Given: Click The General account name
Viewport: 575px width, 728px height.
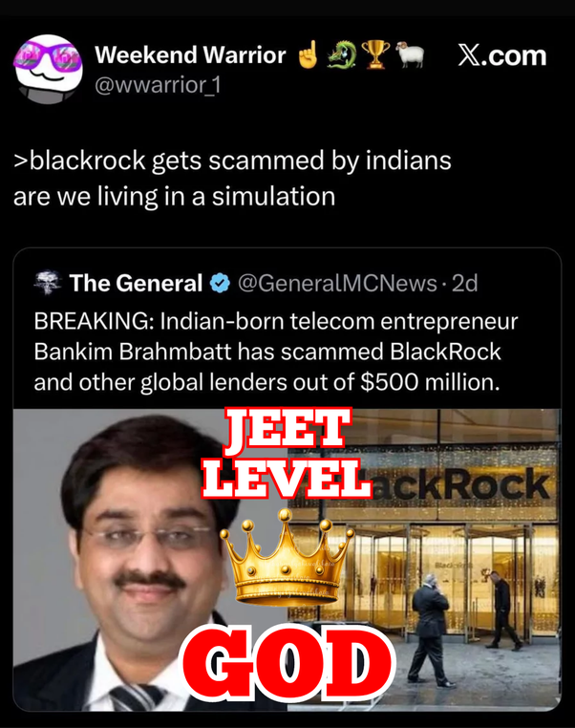Looking at the screenshot, I should click(x=136, y=283).
